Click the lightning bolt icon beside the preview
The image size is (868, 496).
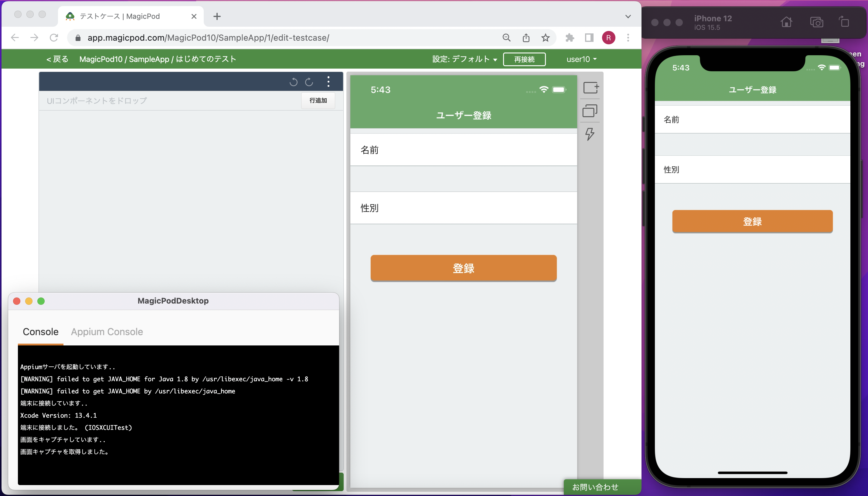pos(590,134)
